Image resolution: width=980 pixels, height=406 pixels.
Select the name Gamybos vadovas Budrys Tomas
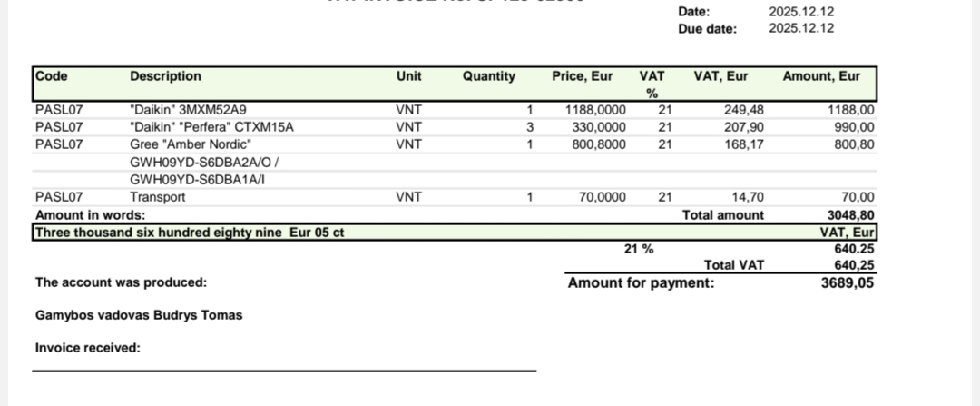click(x=139, y=315)
